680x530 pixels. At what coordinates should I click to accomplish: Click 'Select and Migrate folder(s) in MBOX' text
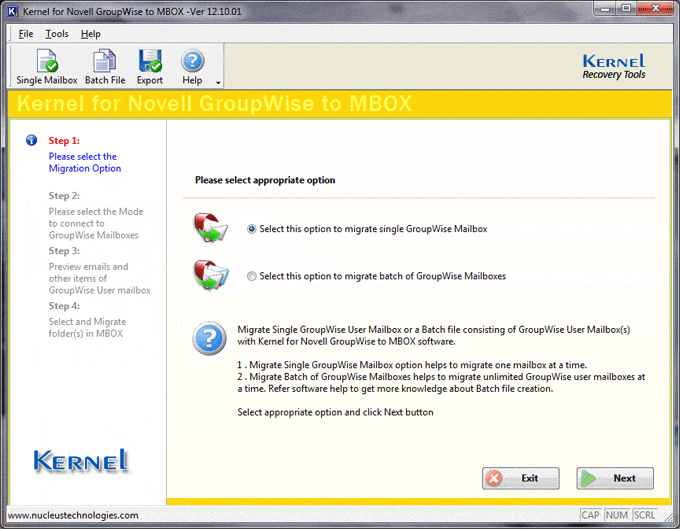(x=87, y=328)
